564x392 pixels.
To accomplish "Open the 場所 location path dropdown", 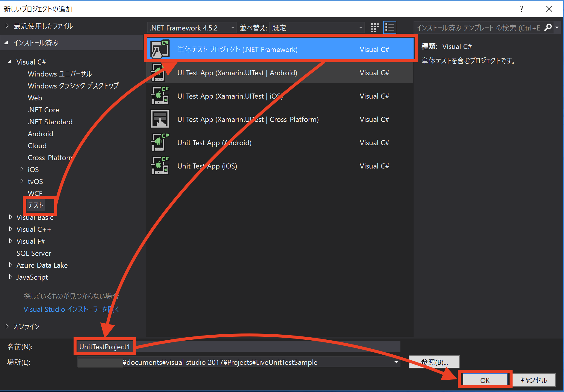I will (396, 362).
